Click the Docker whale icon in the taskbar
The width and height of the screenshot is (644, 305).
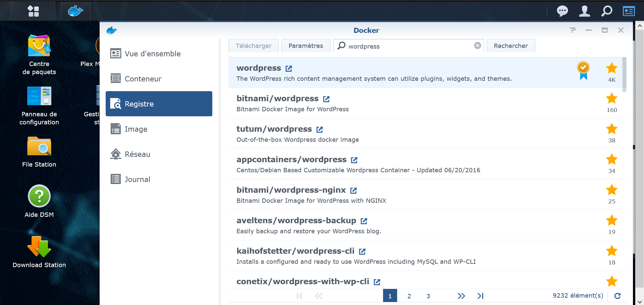(75, 11)
